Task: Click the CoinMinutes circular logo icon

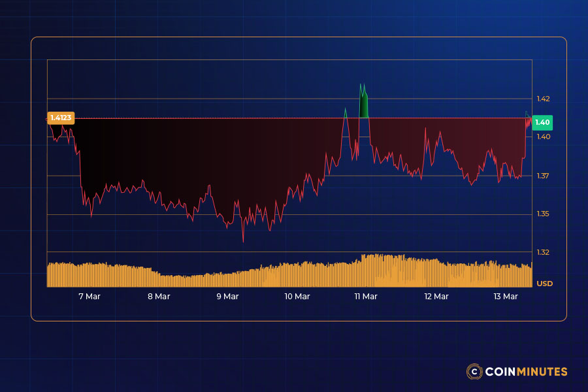Action: (x=474, y=372)
